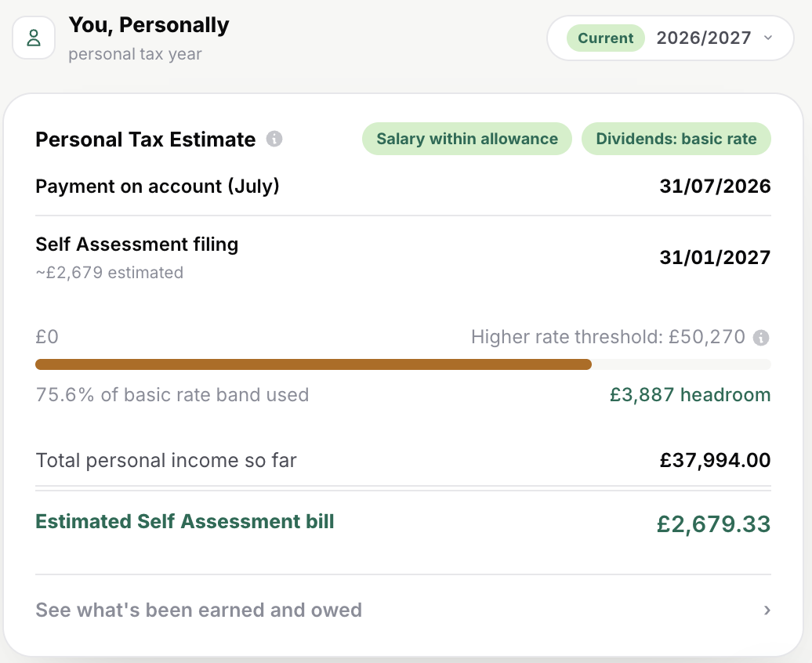Click the Dividends: basic rate badge
The image size is (812, 663).
tap(676, 139)
